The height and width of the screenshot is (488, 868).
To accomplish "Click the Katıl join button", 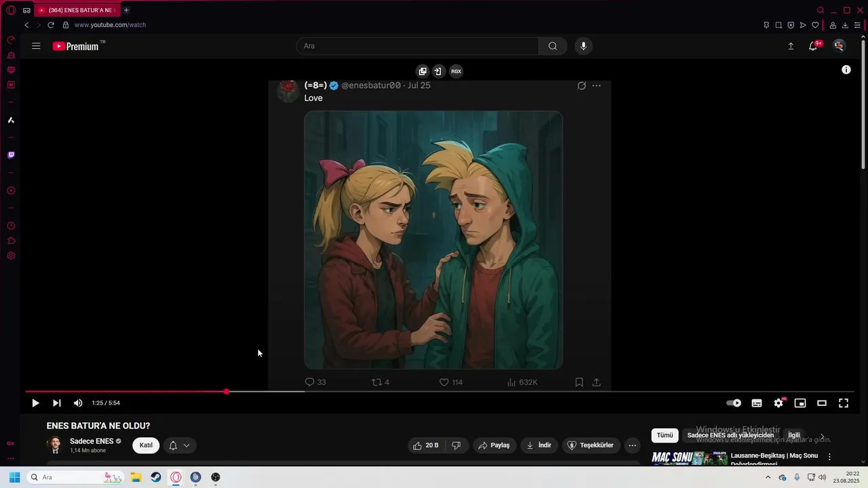I will point(146,445).
